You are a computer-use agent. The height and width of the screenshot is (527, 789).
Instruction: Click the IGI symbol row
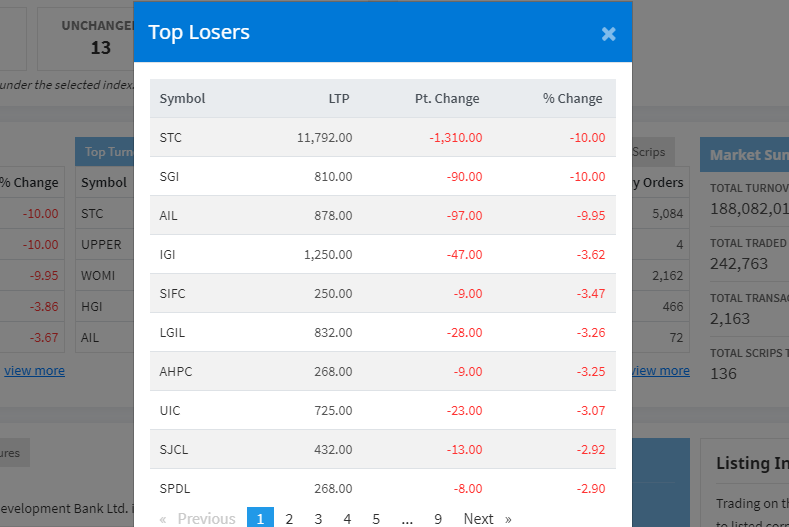(x=169, y=254)
